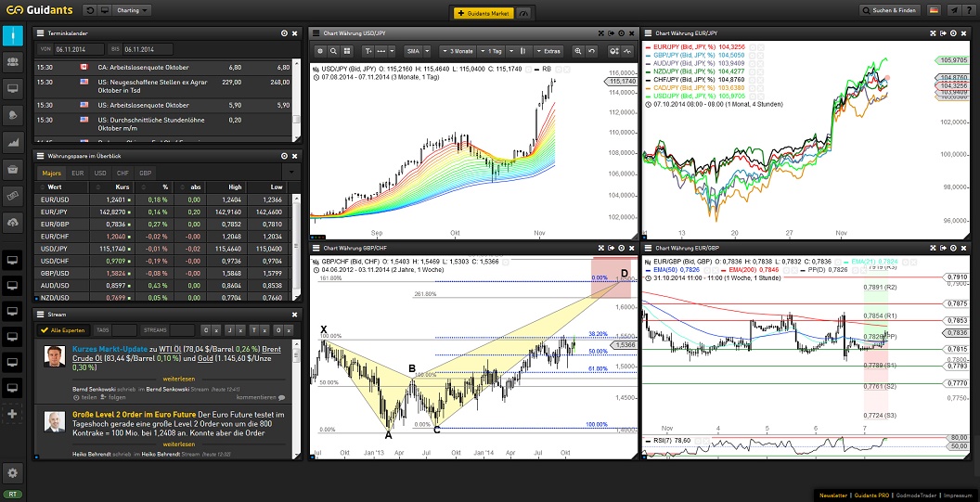This screenshot has height=502, width=980.
Task: Click the zoom-in icon in USD/JPY chart toolbar
Action: [x=576, y=51]
